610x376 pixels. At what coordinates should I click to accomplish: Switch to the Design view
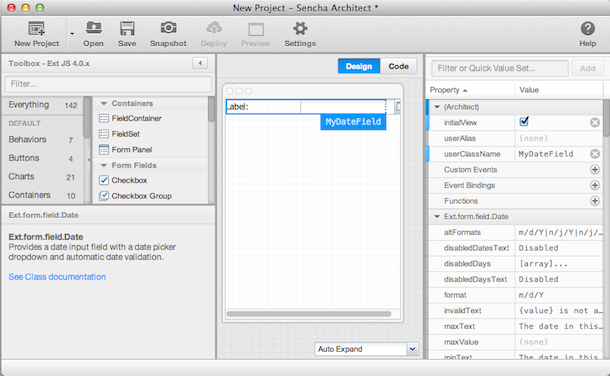click(359, 66)
